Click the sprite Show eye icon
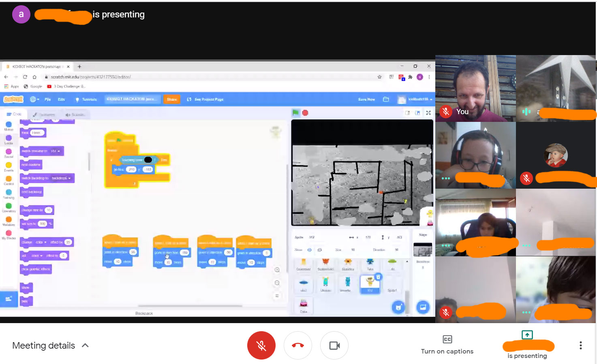Image resolution: width=597 pixels, height=364 pixels. point(309,250)
